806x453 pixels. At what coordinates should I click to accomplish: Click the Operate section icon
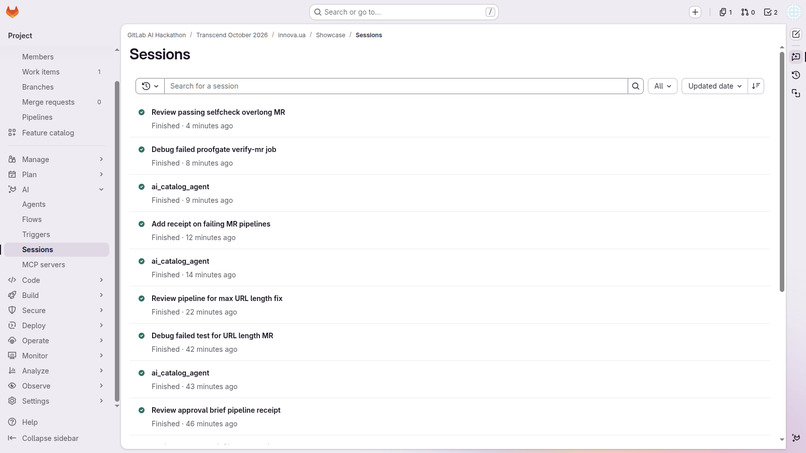pos(12,340)
